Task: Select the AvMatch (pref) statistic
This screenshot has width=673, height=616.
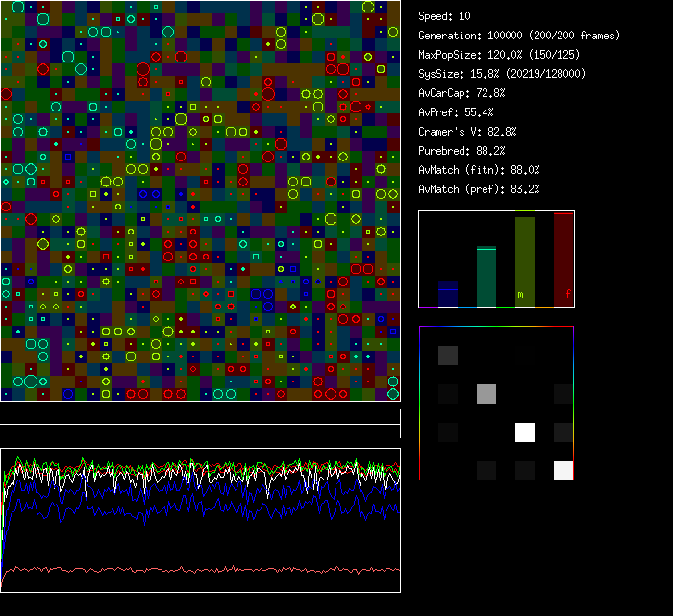Action: coord(479,189)
